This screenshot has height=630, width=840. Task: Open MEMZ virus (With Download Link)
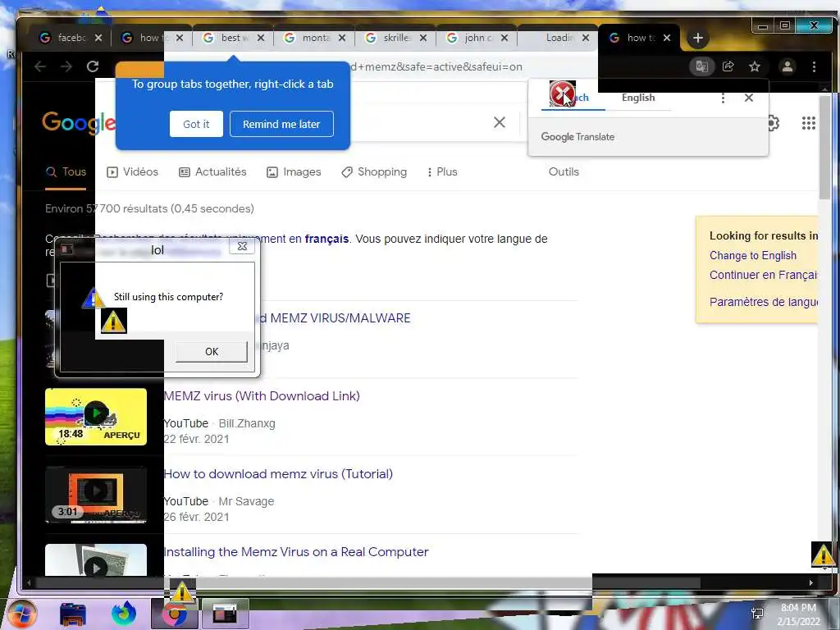point(262,396)
